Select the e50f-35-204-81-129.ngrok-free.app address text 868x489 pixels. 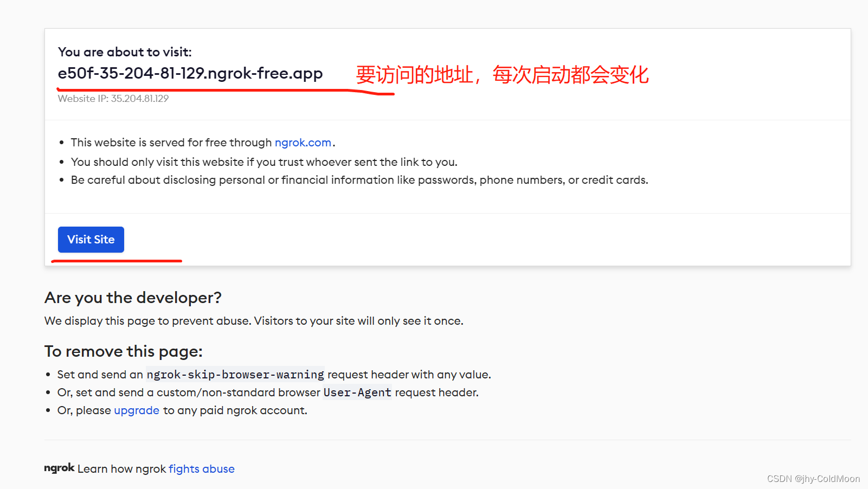[x=190, y=73]
